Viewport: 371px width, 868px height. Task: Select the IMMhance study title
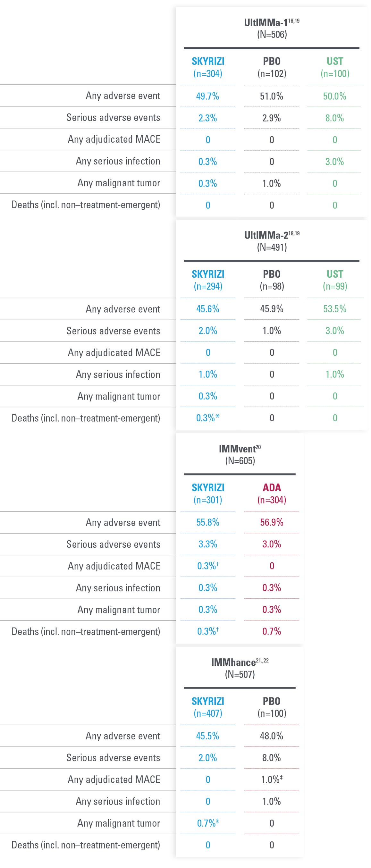[x=233, y=662]
